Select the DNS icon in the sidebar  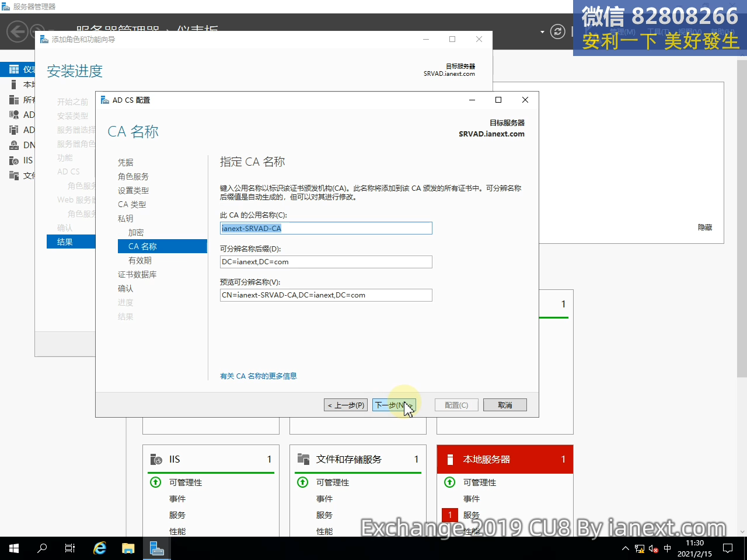[14, 145]
